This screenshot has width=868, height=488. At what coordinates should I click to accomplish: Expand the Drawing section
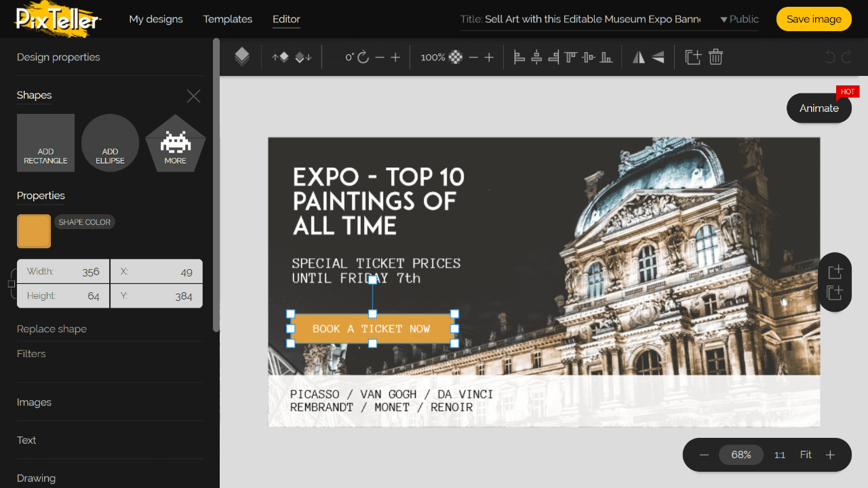pyautogui.click(x=36, y=478)
